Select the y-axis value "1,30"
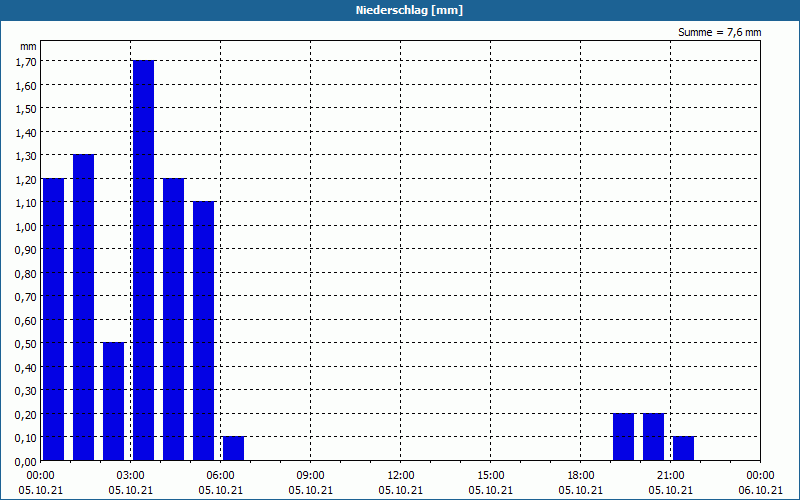The width and height of the screenshot is (800, 500). pyautogui.click(x=27, y=156)
